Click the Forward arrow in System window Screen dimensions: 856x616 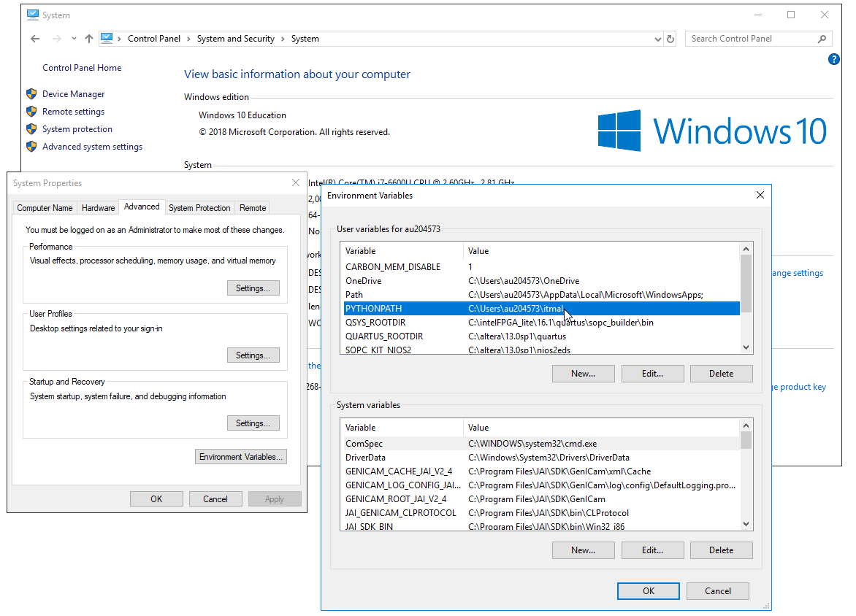click(56, 39)
